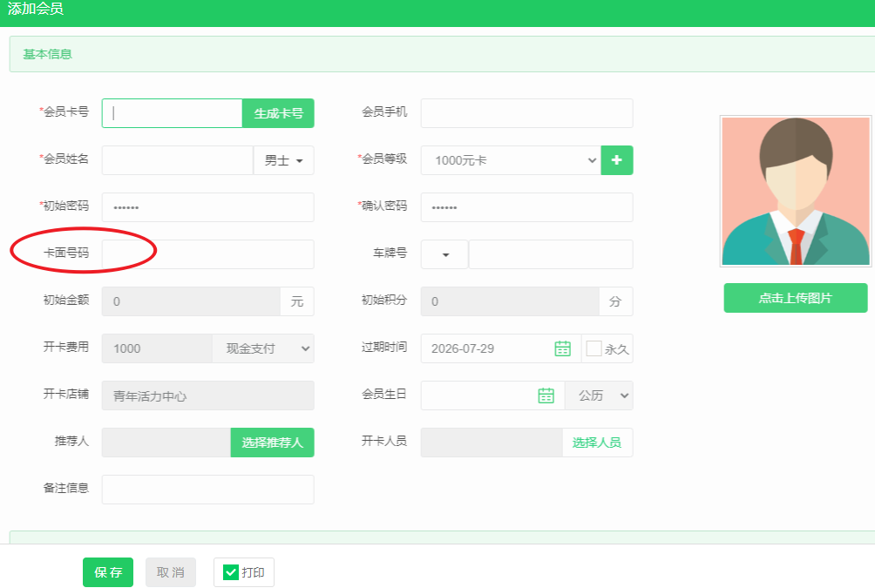Open the expiration date calendar icon
Screen dimensions: 875x588
tap(563, 348)
